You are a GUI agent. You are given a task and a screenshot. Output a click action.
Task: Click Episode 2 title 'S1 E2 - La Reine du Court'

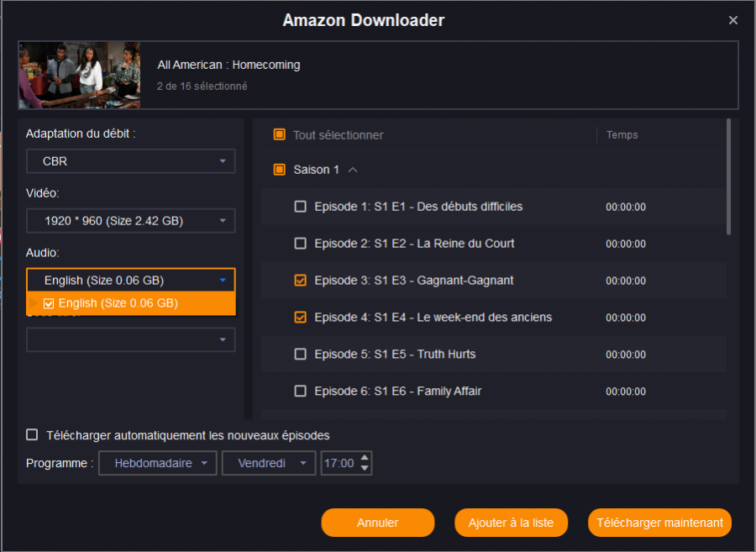444,244
